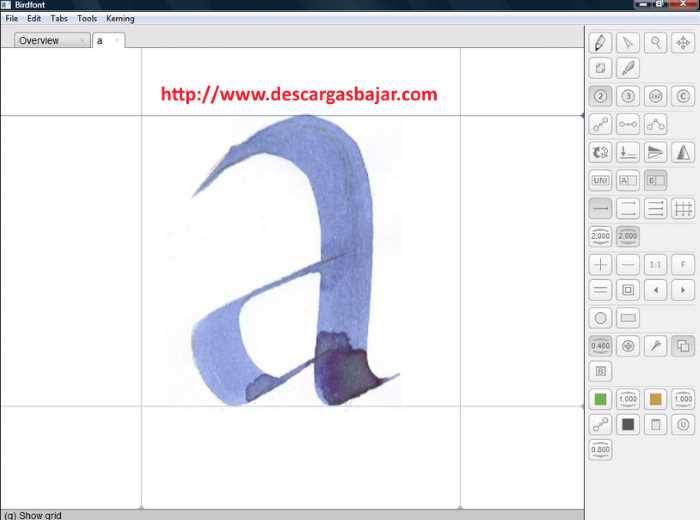Click the small page-outline icon
700x520 pixels.
[x=655, y=424]
